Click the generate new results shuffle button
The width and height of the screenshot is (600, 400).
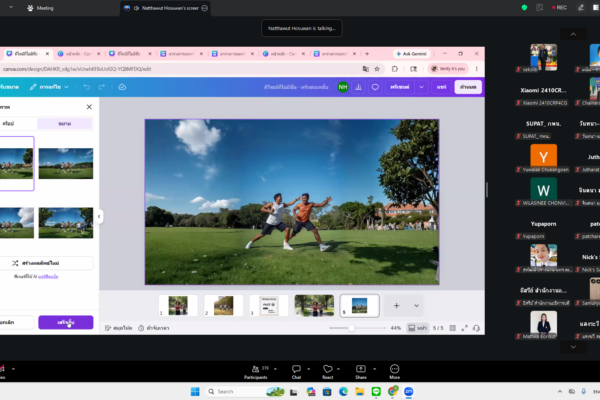coord(46,263)
